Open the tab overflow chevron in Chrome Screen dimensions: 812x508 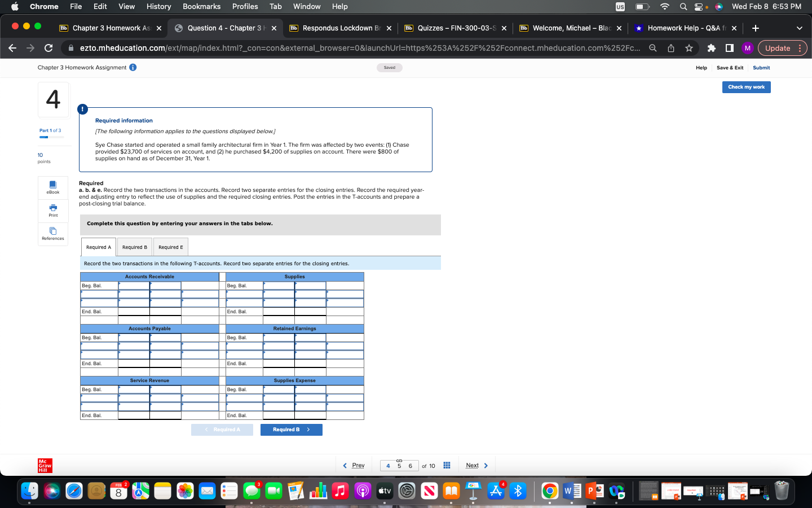coord(800,28)
